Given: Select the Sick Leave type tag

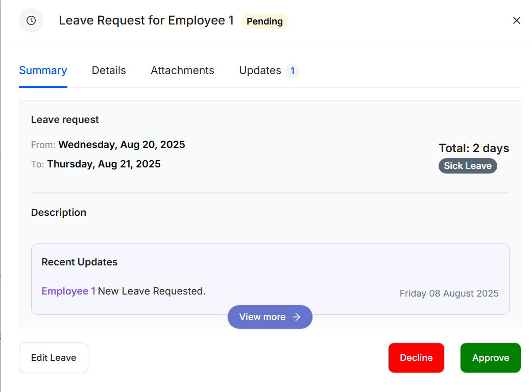Looking at the screenshot, I should pos(467,166).
